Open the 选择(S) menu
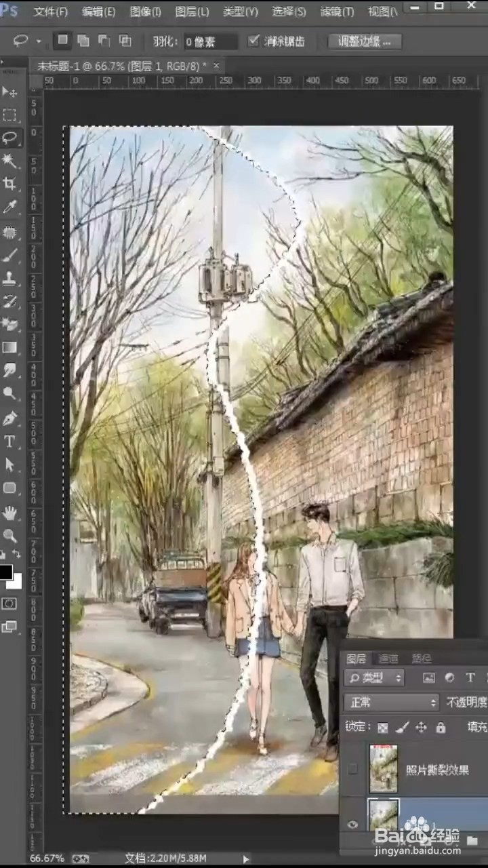 click(x=289, y=12)
